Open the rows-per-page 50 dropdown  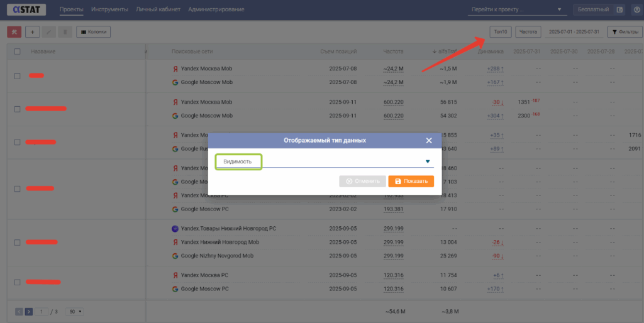75,311
